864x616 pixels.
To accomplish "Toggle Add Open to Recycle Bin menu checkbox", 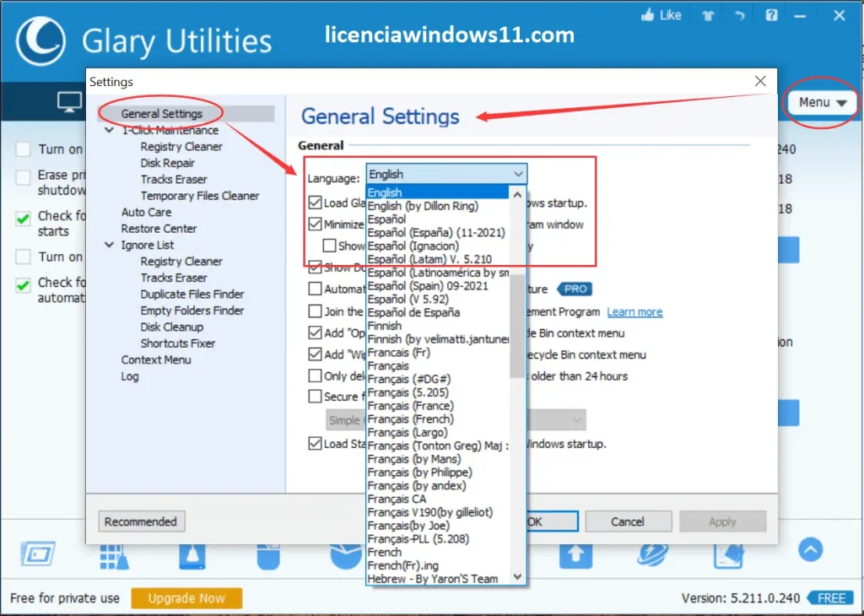I will (x=316, y=332).
